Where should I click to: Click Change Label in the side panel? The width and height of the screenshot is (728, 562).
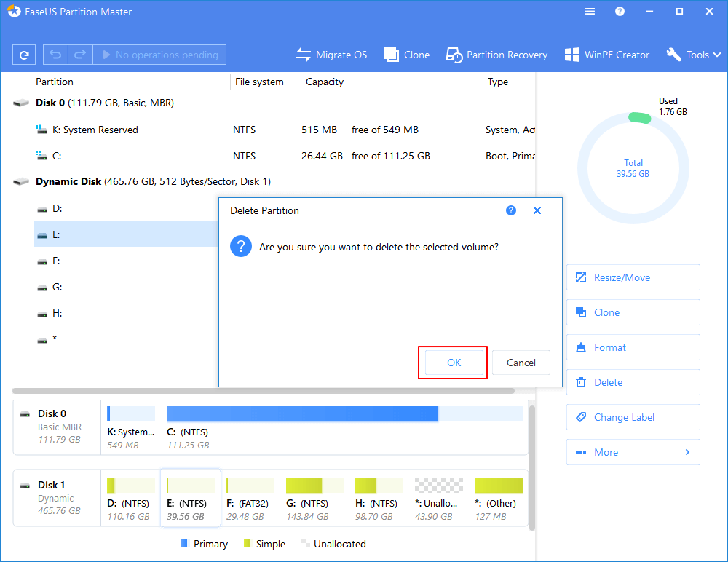point(633,417)
